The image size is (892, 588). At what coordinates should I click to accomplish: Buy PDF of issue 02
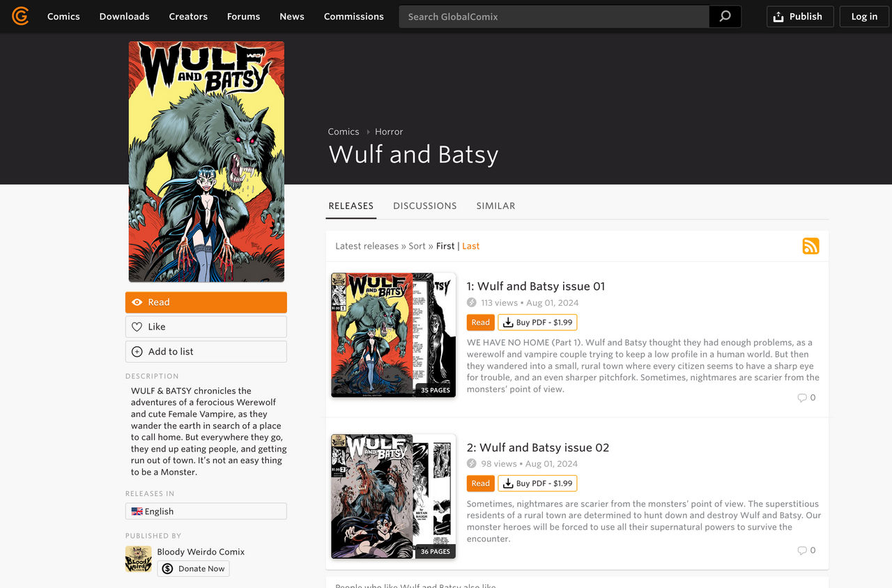pyautogui.click(x=537, y=483)
